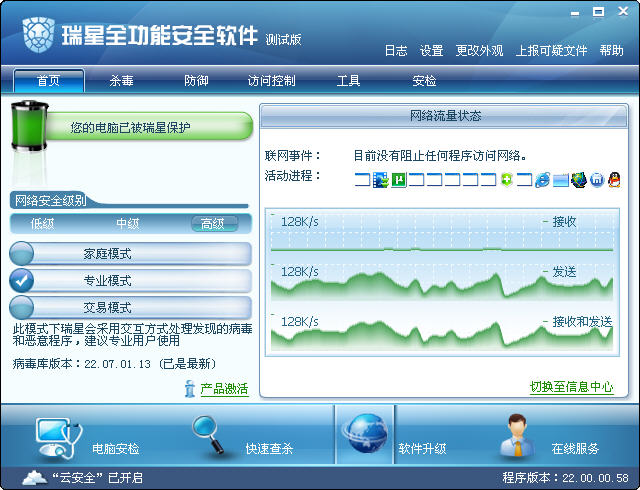Open the 防御 defense tab
This screenshot has height=490, width=640.
click(x=196, y=80)
